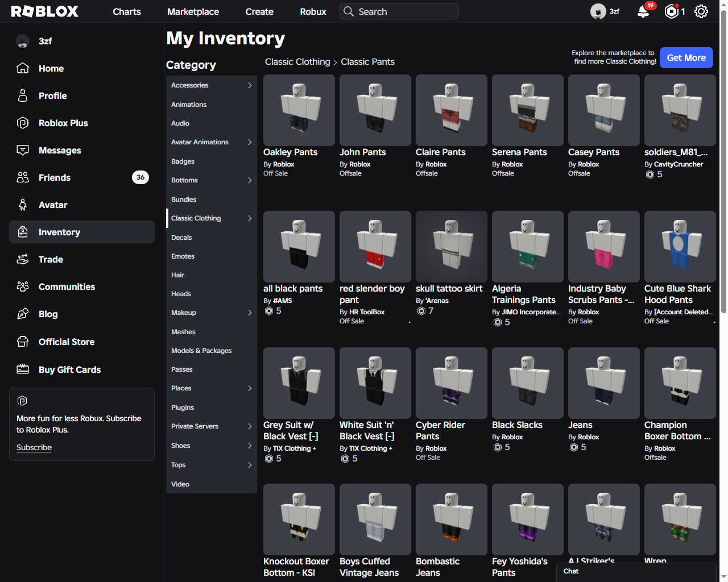Screen dimensions: 728x582
Task: Expand the Tops category
Action: [x=250, y=465]
